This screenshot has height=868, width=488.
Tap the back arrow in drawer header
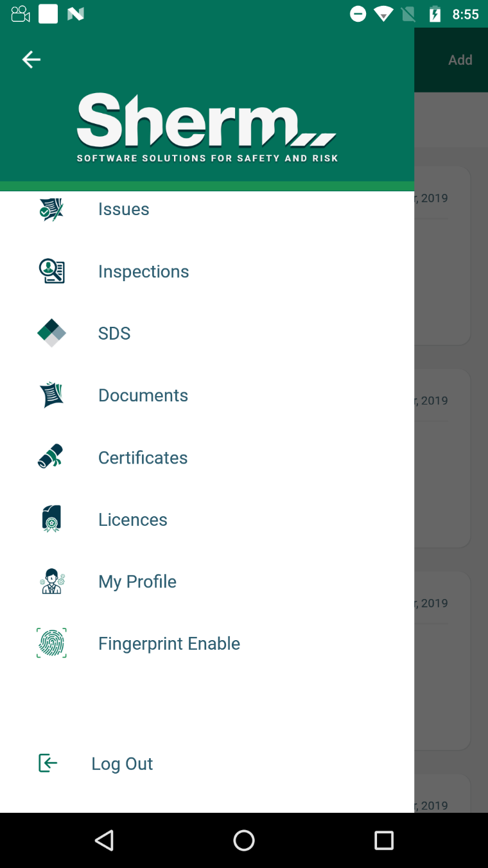(x=31, y=60)
